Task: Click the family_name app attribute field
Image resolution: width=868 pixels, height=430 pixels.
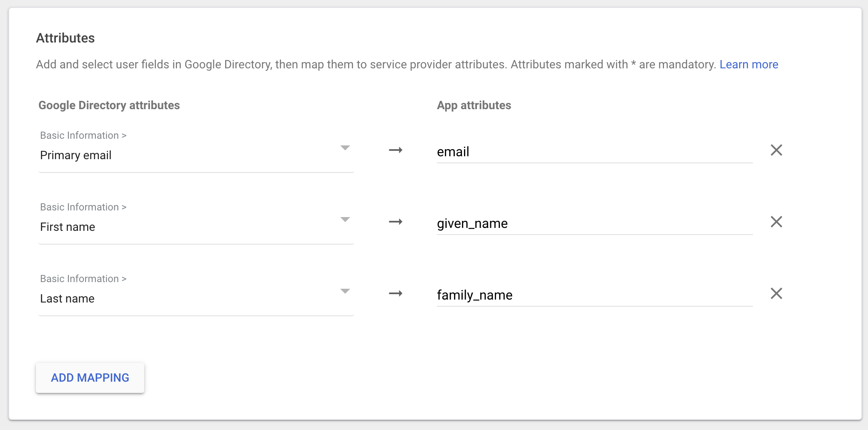Action: [595, 295]
